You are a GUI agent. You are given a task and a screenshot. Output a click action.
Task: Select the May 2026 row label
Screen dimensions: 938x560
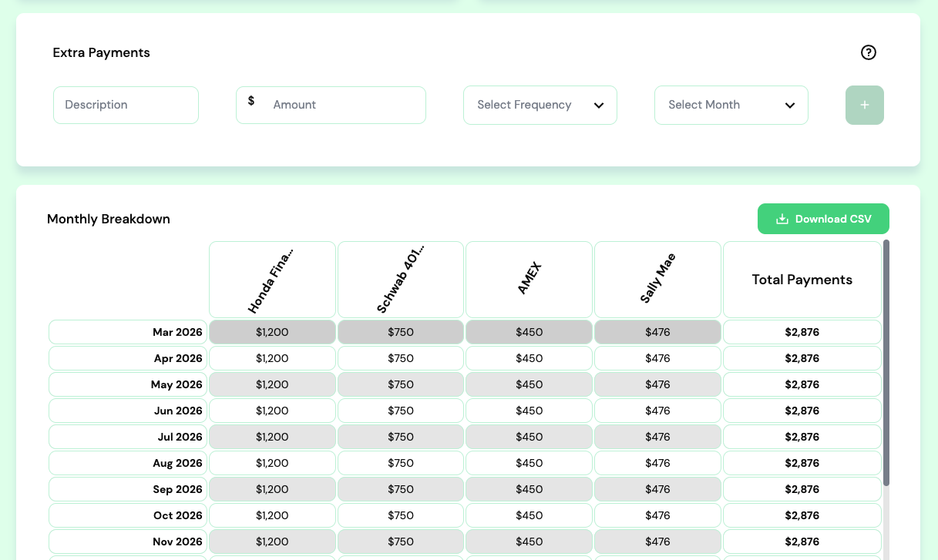(128, 384)
